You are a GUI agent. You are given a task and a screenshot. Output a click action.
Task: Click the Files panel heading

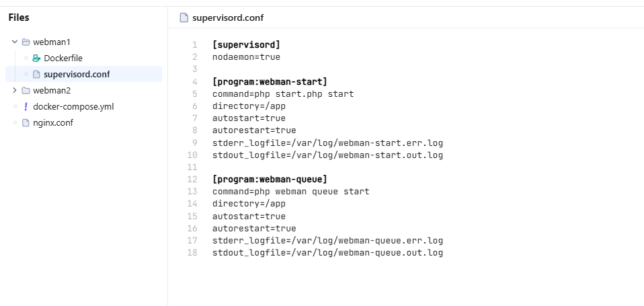click(19, 18)
